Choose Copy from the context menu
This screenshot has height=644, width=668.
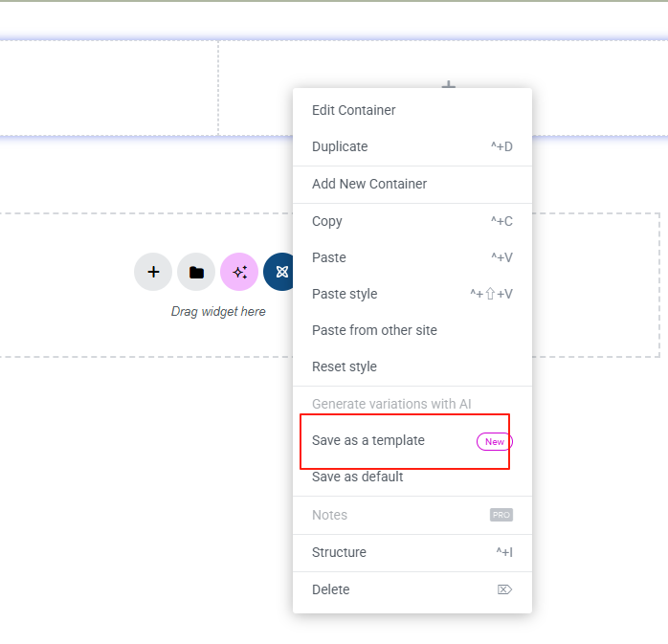(327, 221)
